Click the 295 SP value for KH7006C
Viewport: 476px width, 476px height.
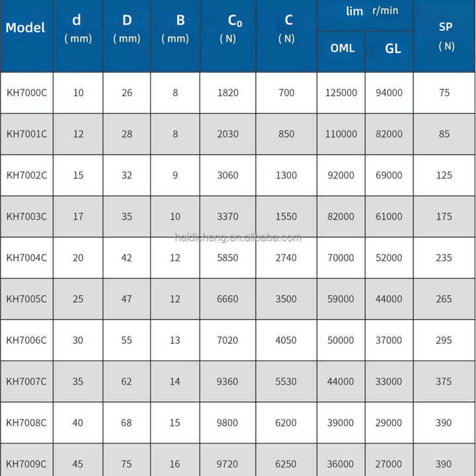coord(444,340)
